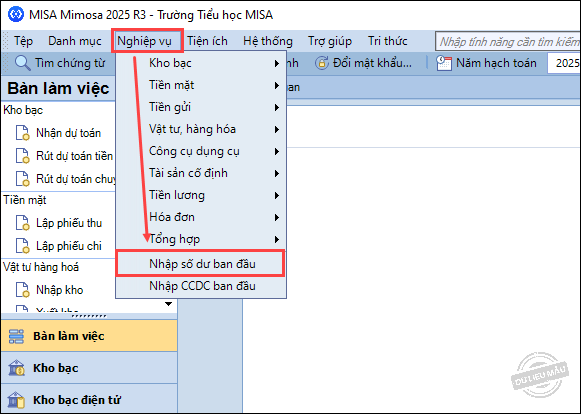Expand the Tài sản cố định submenu
Viewport: 581px width, 414px height.
pos(201,173)
